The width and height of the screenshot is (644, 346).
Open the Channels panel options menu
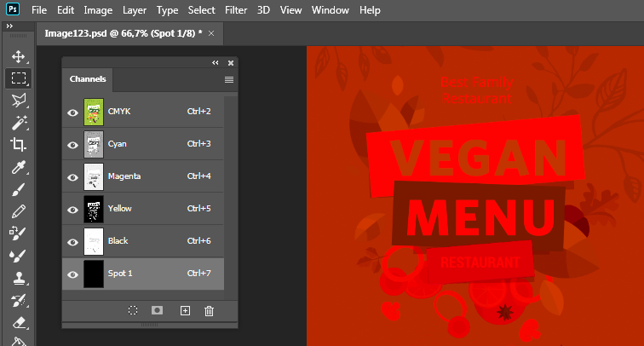point(228,79)
